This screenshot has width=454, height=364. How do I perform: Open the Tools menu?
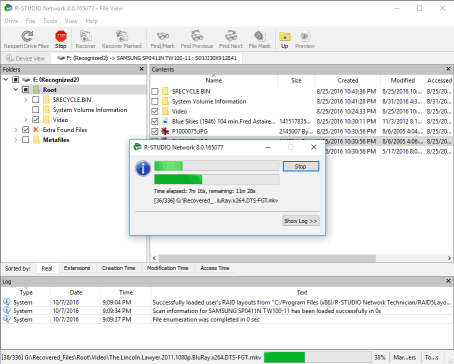50,21
